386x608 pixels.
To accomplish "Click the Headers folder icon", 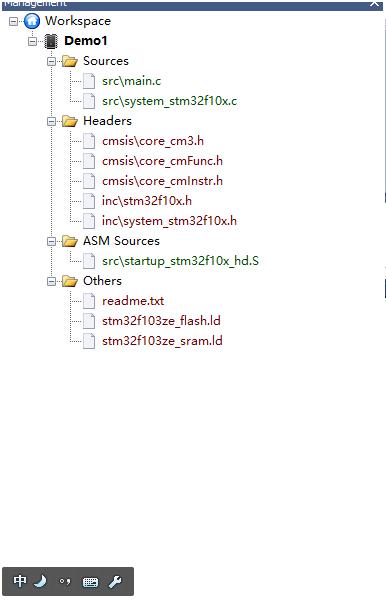I will pos(70,121).
